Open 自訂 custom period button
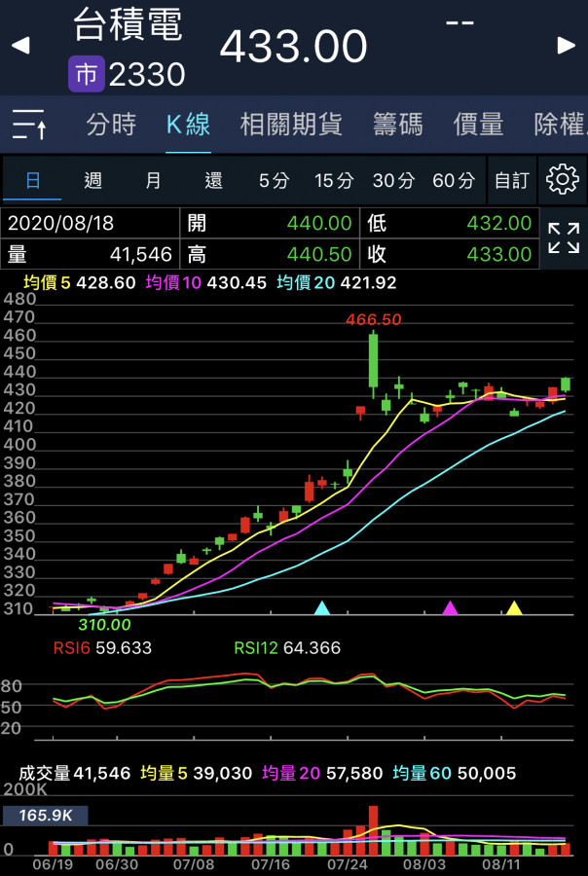588x876 pixels. [511, 180]
